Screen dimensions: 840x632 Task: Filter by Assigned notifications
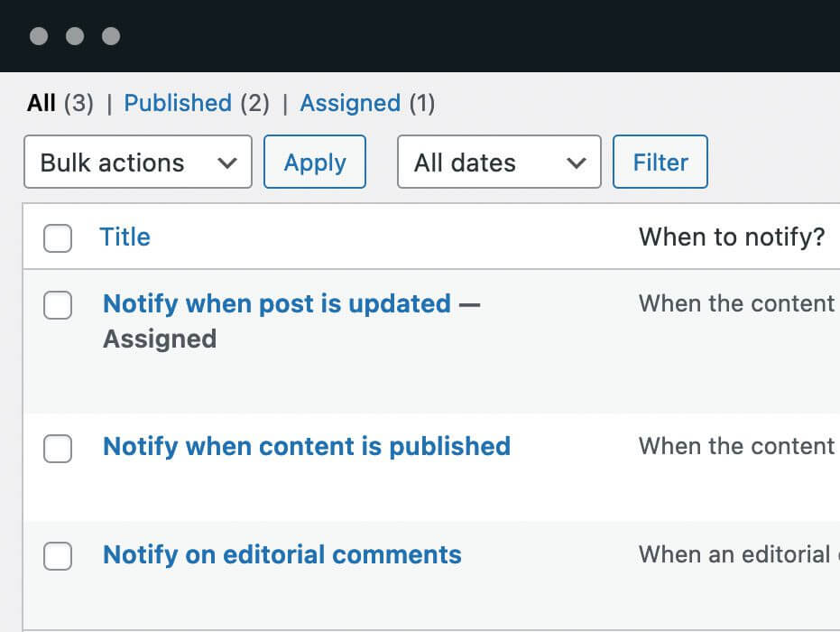[350, 103]
